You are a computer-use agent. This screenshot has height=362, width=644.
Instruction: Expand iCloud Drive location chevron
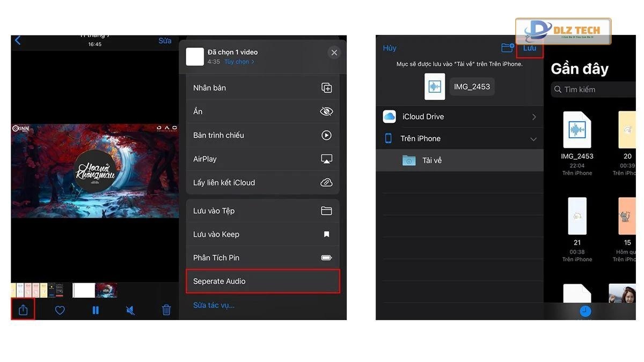(x=534, y=117)
